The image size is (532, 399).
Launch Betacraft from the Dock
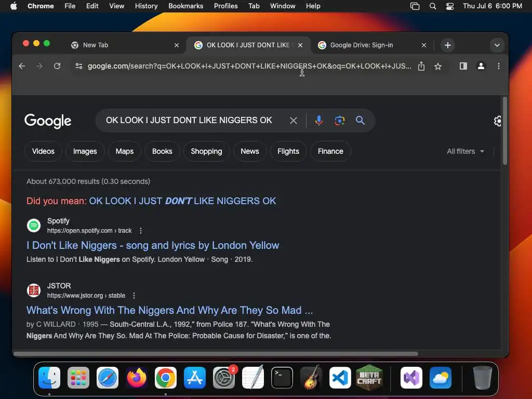pos(369,378)
